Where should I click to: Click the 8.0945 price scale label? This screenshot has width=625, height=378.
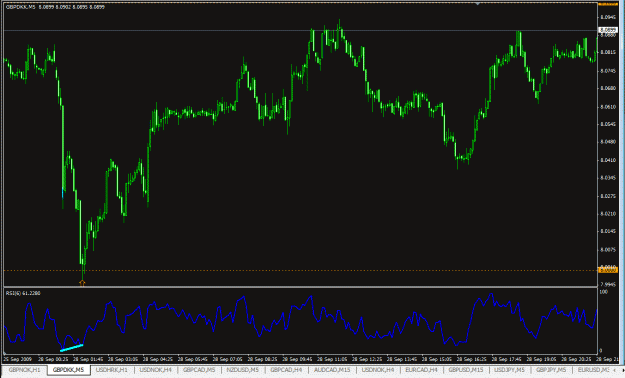tap(608, 17)
